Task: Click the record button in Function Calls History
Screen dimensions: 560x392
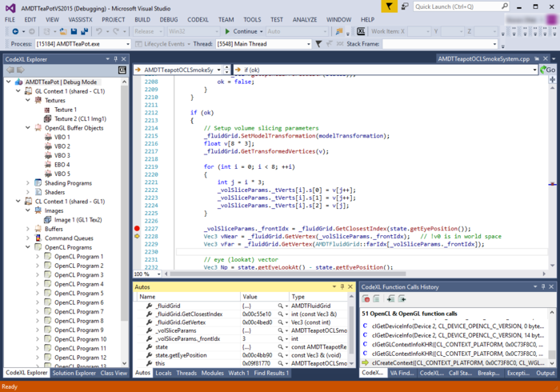Action: [x=366, y=300]
